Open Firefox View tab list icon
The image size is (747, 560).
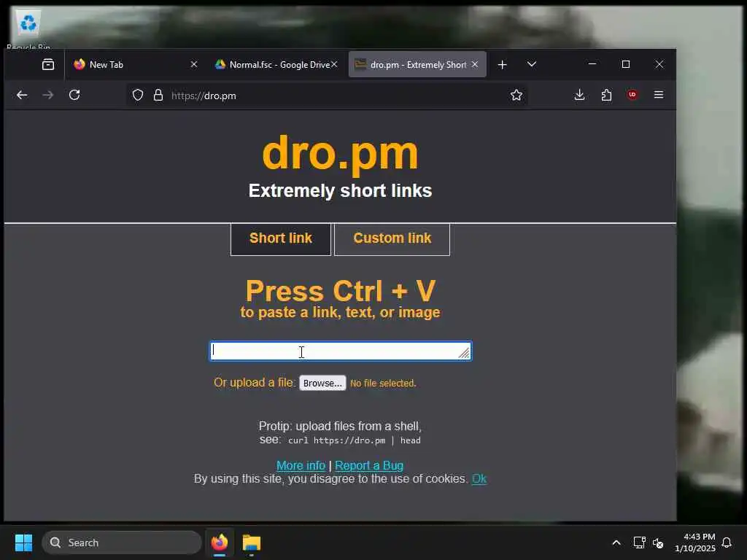click(48, 64)
